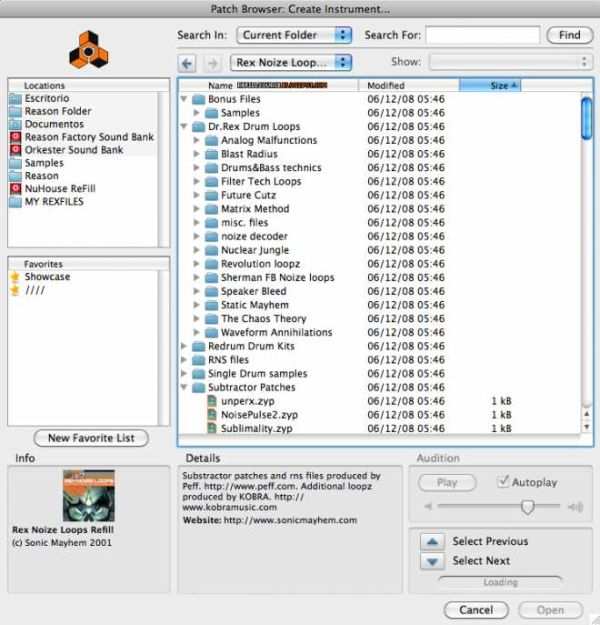Expand the RNS files folder

183,360
